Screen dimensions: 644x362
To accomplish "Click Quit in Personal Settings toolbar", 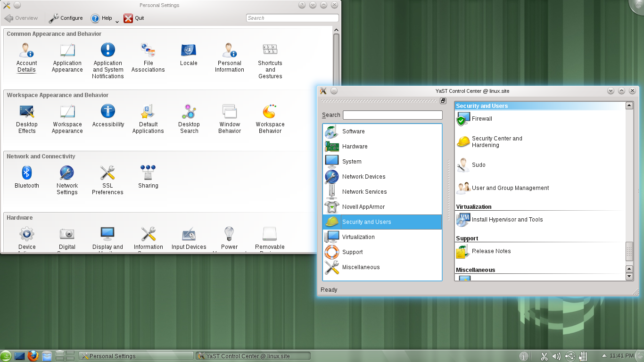I will tap(134, 18).
